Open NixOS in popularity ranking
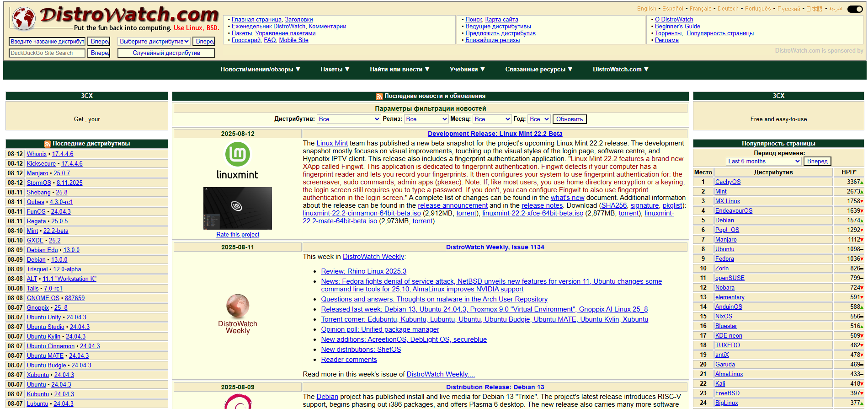Screen dimensions: 868x409 [x=724, y=317]
